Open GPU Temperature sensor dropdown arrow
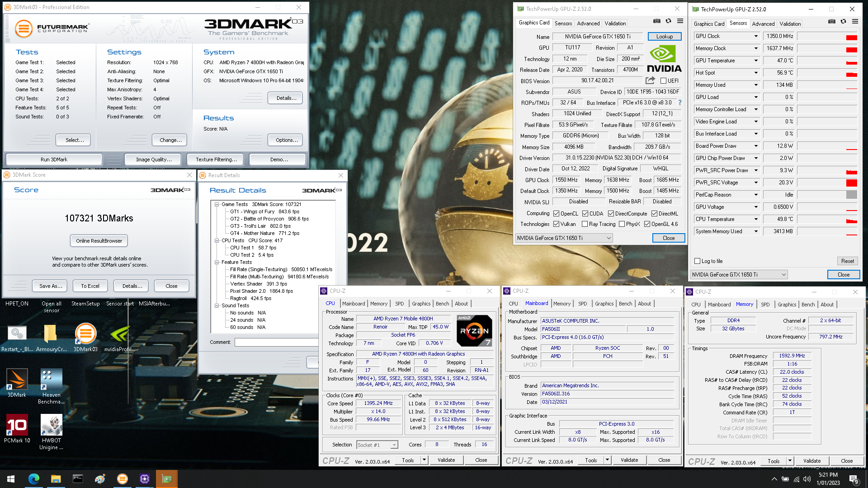The width and height of the screenshot is (868, 488). tap(755, 61)
